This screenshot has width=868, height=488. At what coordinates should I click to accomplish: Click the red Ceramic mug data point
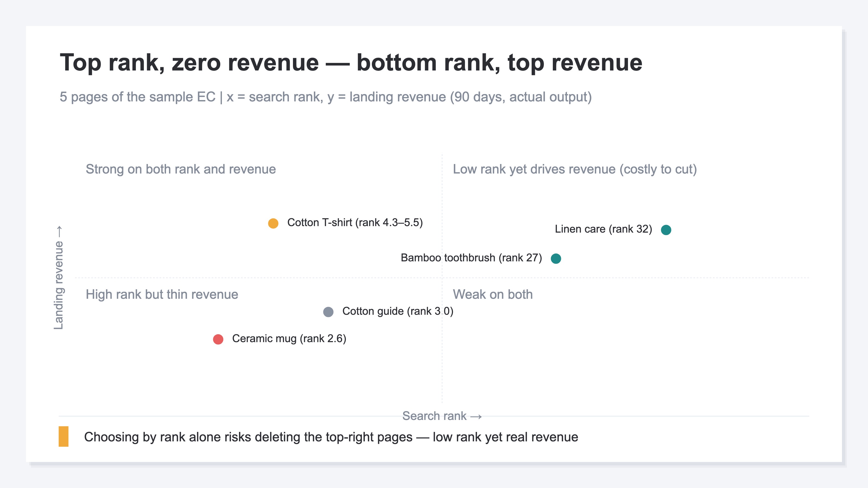(218, 339)
